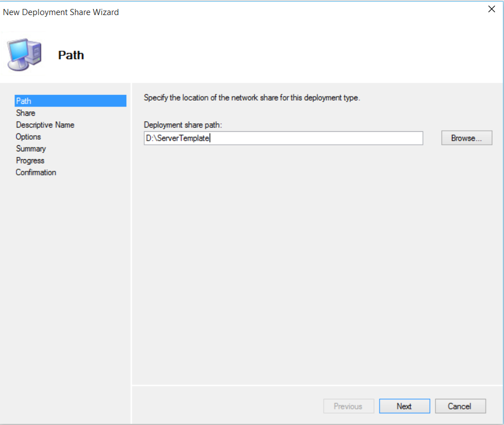Focus the Deployment share path text field
Image resolution: width=504 pixels, height=425 pixels.
(x=313, y=138)
